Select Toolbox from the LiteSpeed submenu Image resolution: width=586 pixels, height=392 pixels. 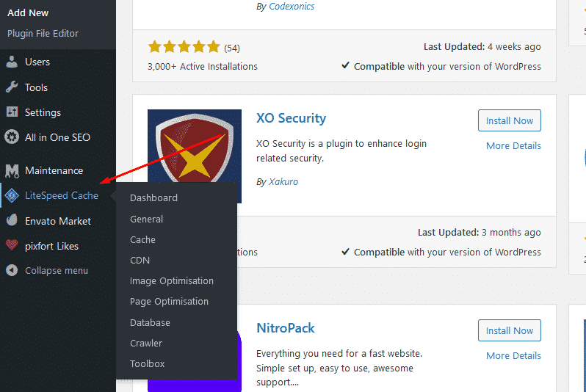coord(147,363)
